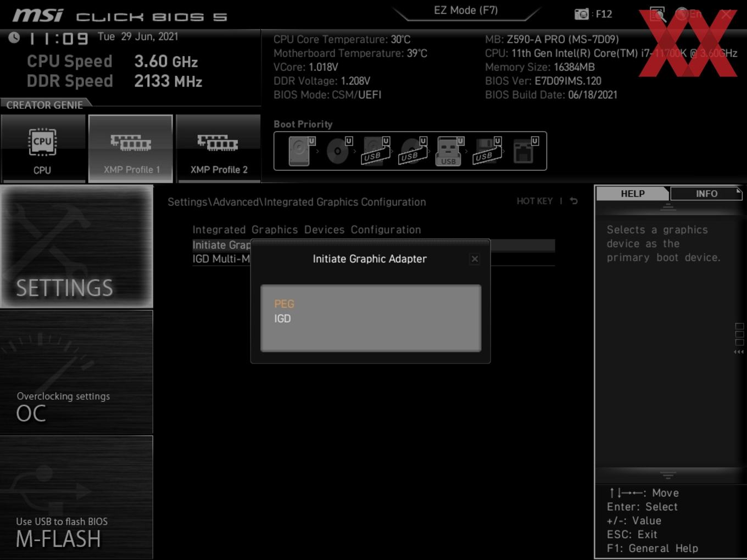The height and width of the screenshot is (560, 747).
Task: Switch to the INFO tab
Action: click(x=706, y=193)
